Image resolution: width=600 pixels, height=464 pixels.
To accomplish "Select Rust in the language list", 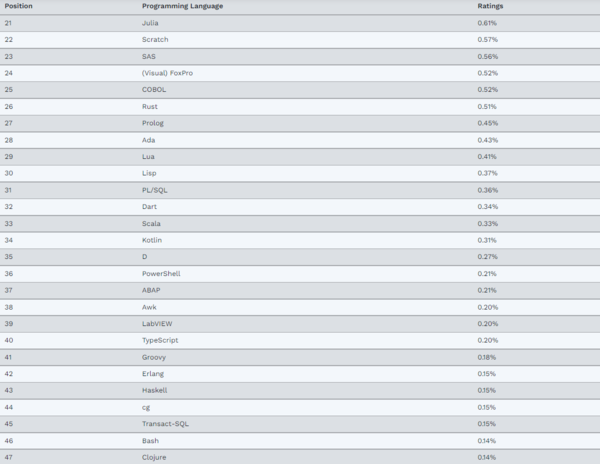I will (150, 106).
